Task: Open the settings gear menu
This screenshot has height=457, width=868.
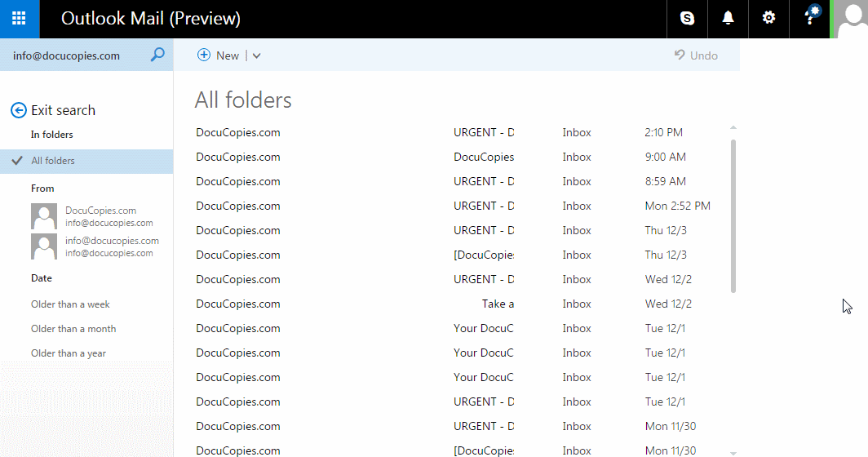Action: [768, 19]
